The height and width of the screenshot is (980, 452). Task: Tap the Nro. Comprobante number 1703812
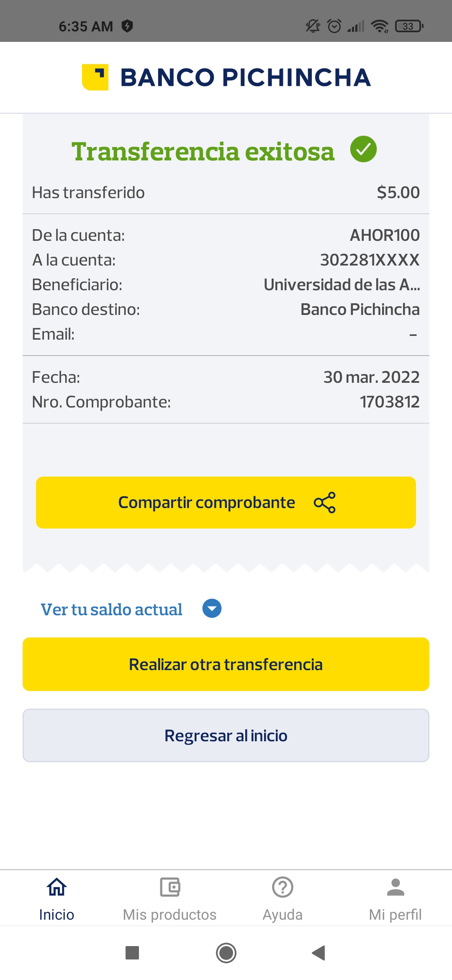click(389, 402)
